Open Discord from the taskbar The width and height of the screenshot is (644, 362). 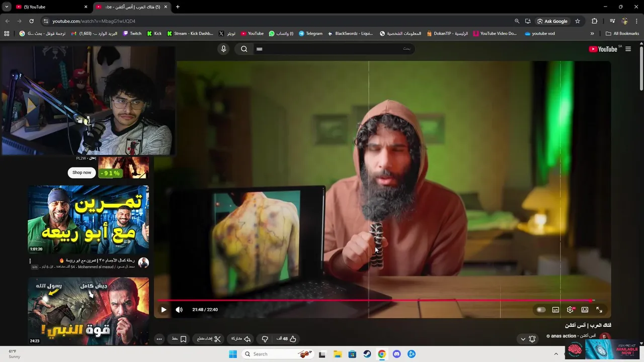tap(397, 354)
